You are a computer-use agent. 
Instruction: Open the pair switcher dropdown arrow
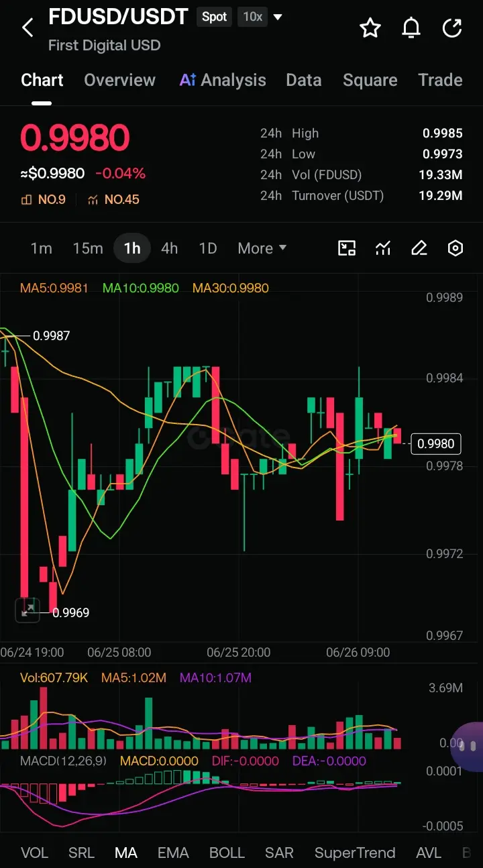click(278, 17)
